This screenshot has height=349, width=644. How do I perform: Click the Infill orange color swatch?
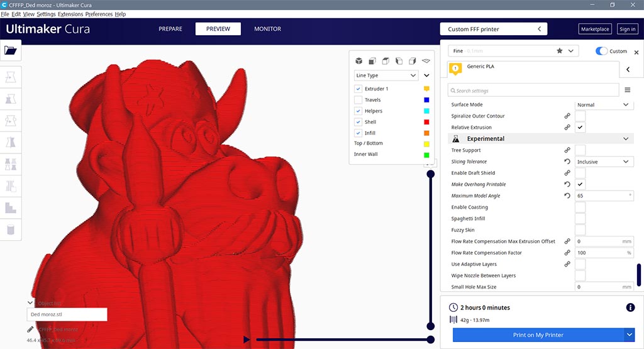(426, 133)
